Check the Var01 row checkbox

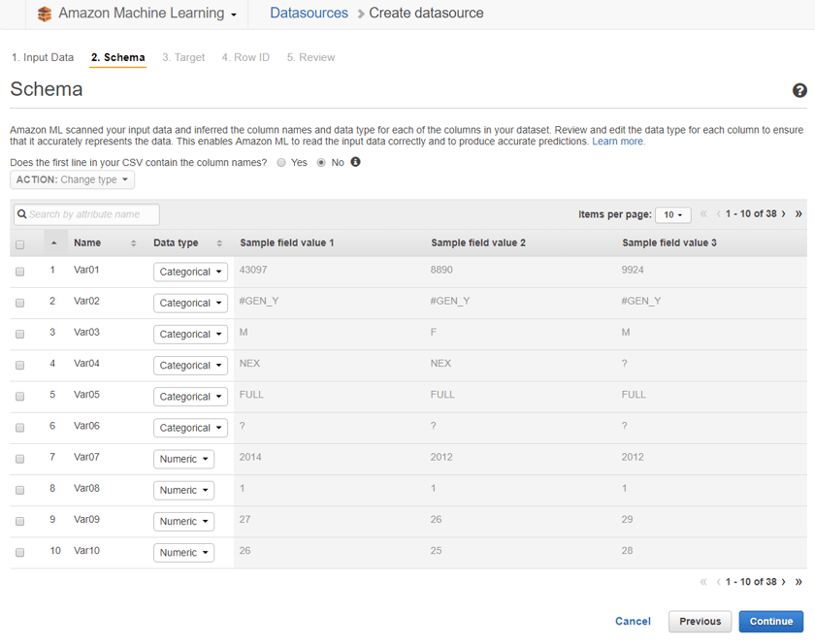pyautogui.click(x=19, y=272)
